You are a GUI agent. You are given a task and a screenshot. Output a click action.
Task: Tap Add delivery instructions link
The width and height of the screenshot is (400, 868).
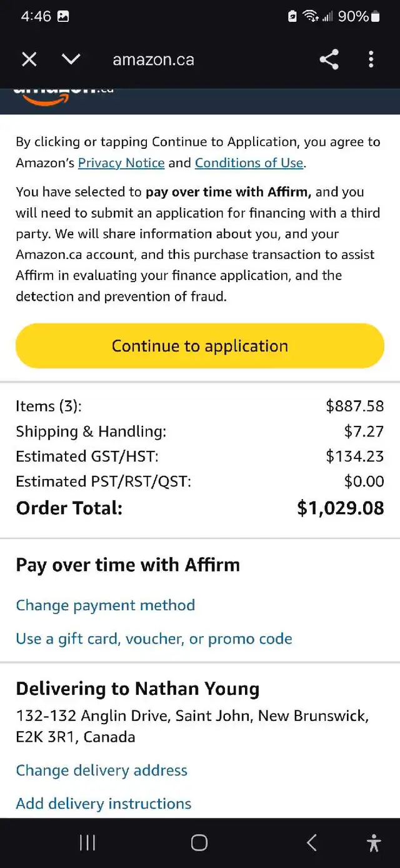coord(104,804)
